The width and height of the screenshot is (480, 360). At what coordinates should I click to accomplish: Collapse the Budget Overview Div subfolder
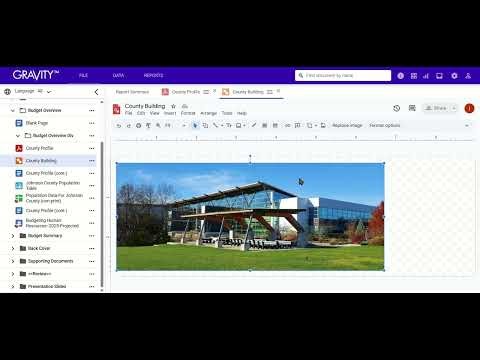(x=18, y=136)
